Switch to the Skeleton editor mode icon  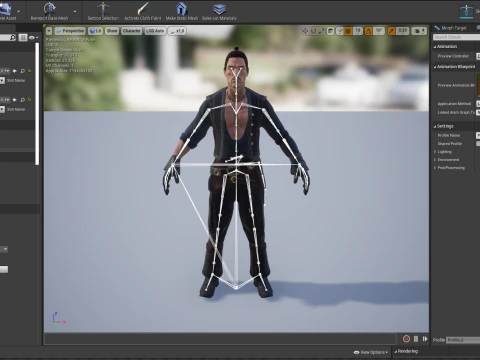tap(467, 11)
